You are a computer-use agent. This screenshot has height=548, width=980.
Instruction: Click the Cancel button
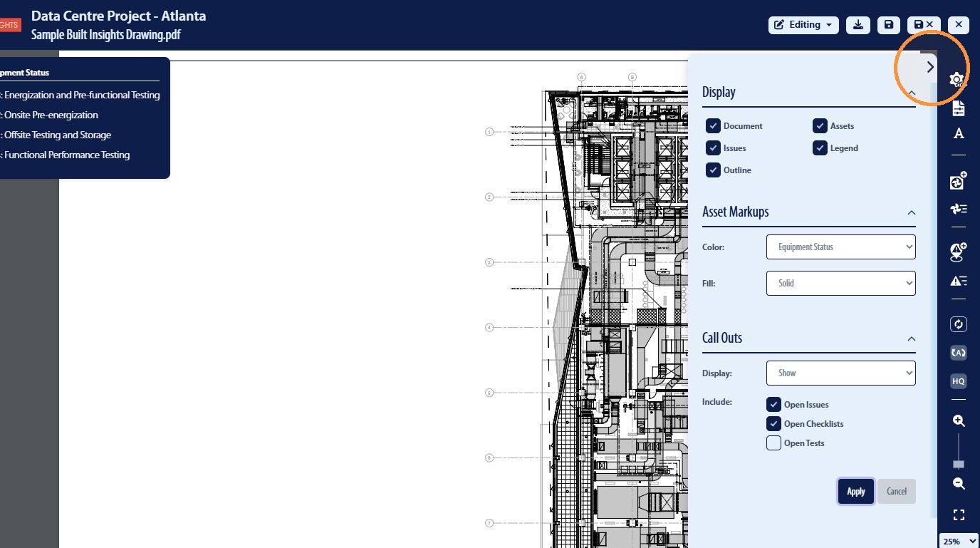897,492
